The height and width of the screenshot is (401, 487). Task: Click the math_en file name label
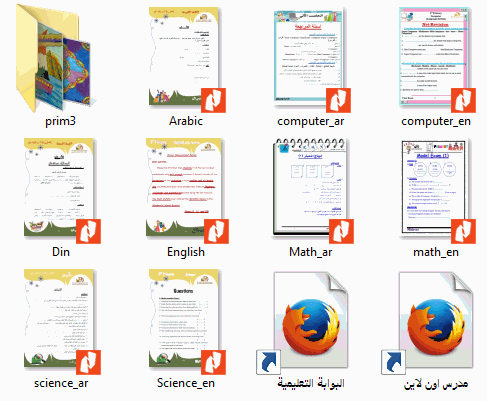pyautogui.click(x=436, y=252)
